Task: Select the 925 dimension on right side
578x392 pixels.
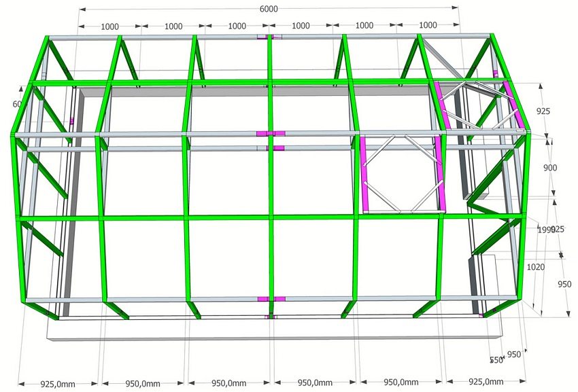Action: [544, 110]
